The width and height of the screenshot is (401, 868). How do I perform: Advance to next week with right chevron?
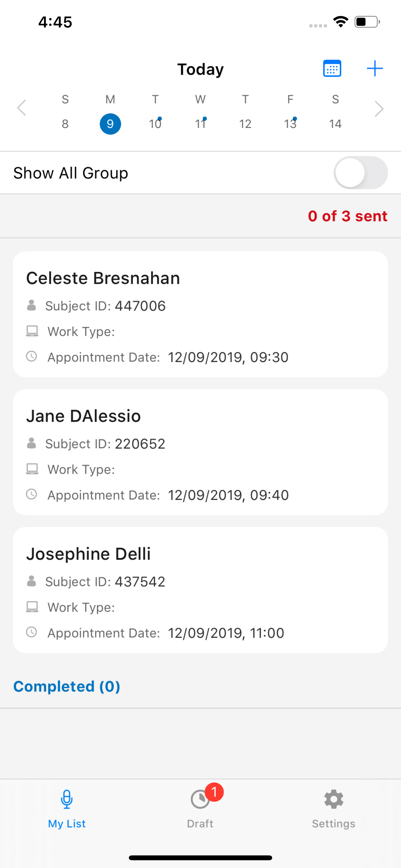(x=379, y=109)
